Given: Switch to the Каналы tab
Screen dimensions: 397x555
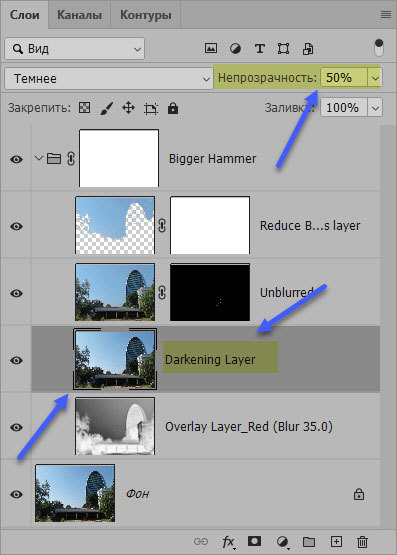Looking at the screenshot, I should (79, 15).
